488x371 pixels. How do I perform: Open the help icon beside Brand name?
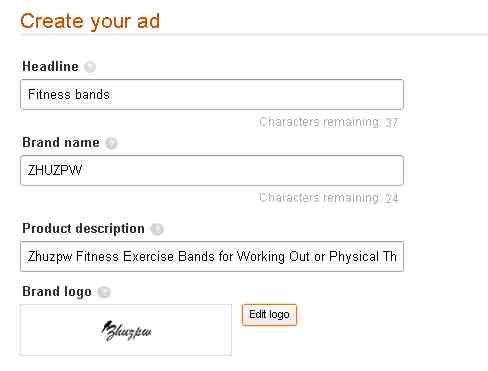tap(111, 143)
